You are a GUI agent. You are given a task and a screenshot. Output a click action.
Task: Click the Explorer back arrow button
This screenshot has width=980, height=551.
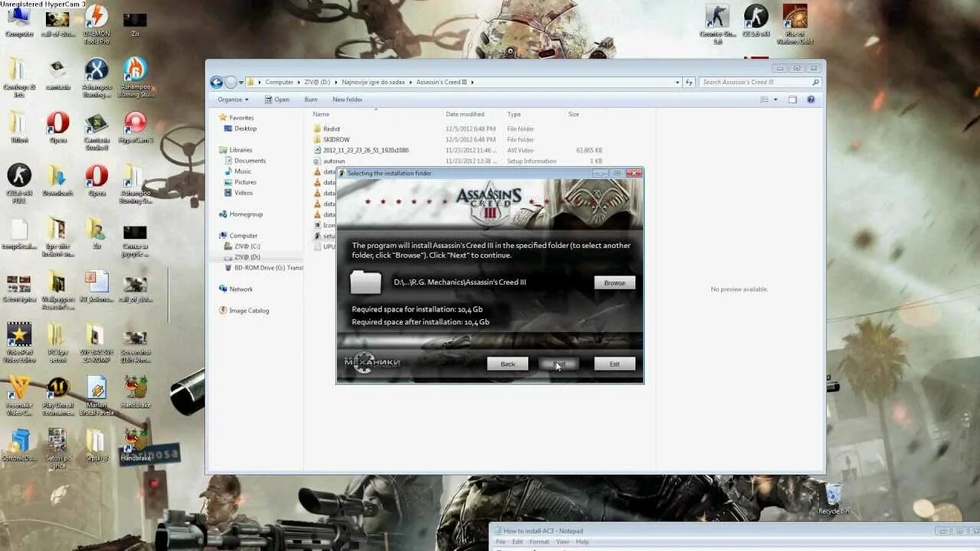(x=217, y=82)
